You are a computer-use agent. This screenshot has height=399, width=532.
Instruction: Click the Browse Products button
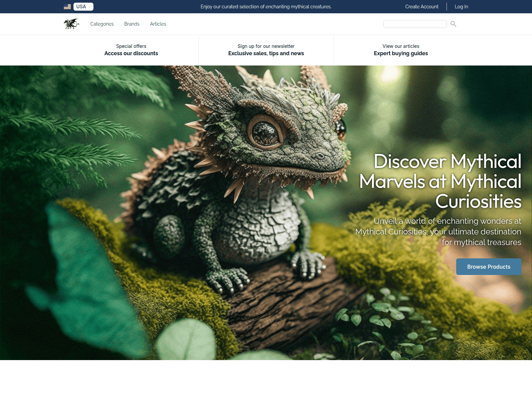click(x=489, y=267)
